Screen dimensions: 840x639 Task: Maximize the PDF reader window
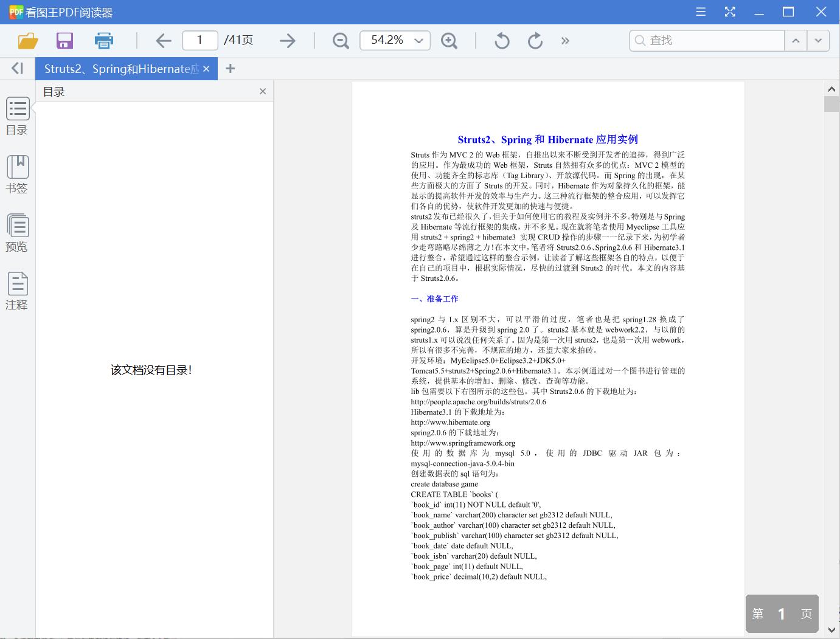coord(788,12)
